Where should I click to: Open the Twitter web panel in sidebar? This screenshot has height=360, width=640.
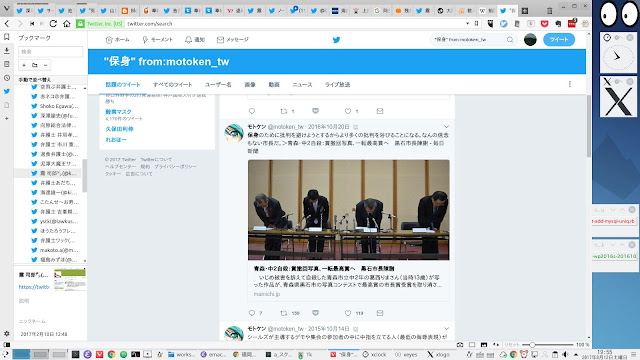coord(7,91)
